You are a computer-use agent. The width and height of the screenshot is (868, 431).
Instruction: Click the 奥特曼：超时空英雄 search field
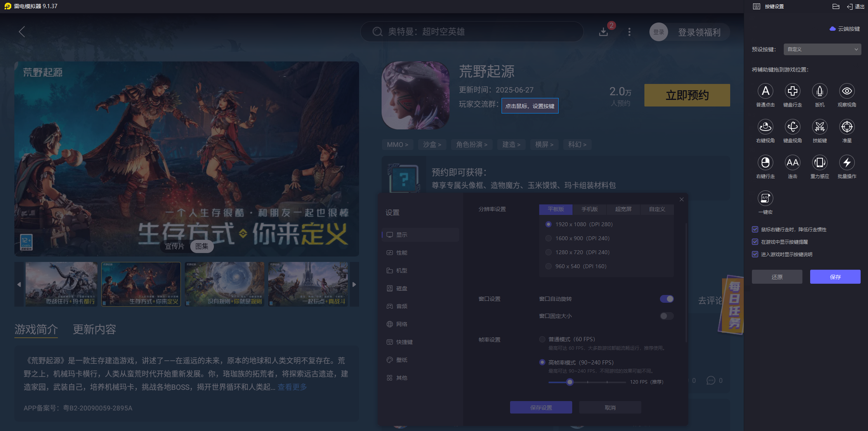click(472, 32)
